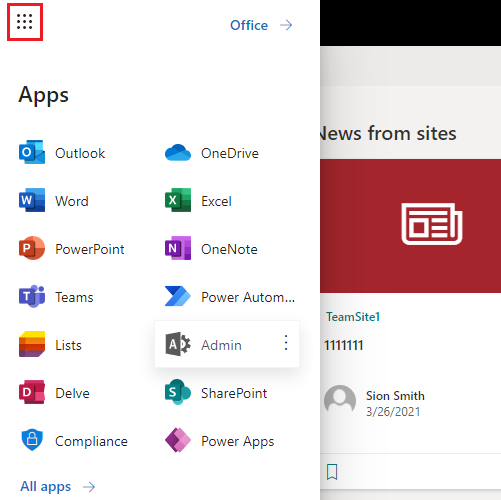Select the Delve text label

(x=72, y=393)
